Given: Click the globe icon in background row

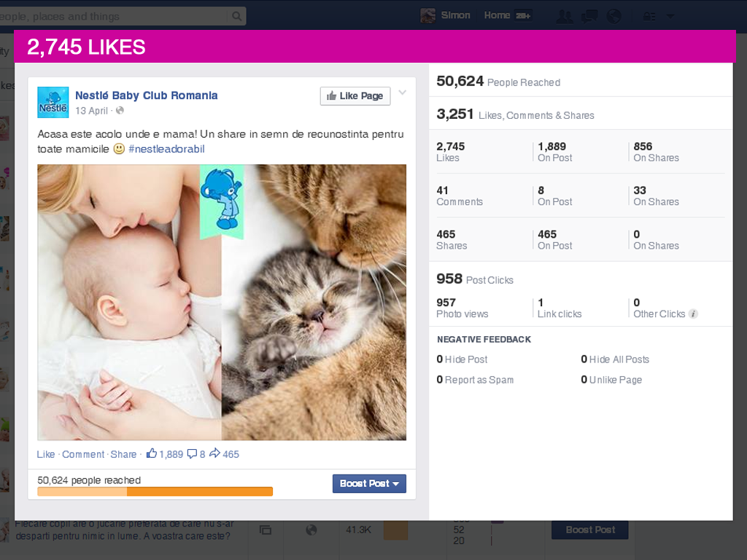Looking at the screenshot, I should [311, 529].
